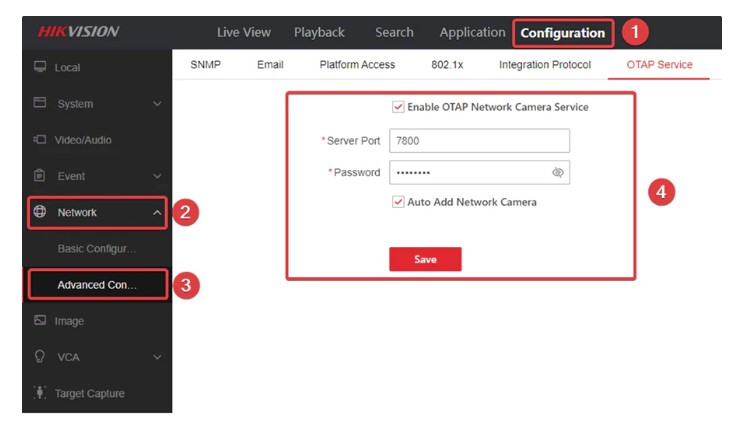The height and width of the screenshot is (430, 755).
Task: Open the Configuration tab
Action: 563,33
